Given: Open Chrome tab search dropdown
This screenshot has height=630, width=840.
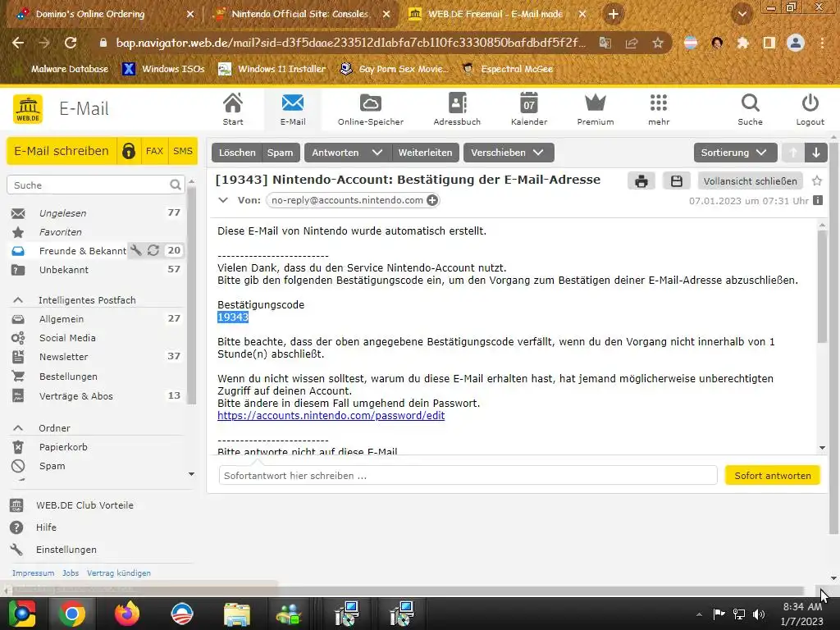Looking at the screenshot, I should pos(742,15).
